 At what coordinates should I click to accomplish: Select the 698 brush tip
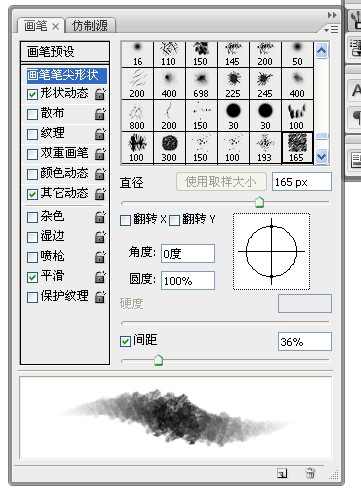coord(201,84)
